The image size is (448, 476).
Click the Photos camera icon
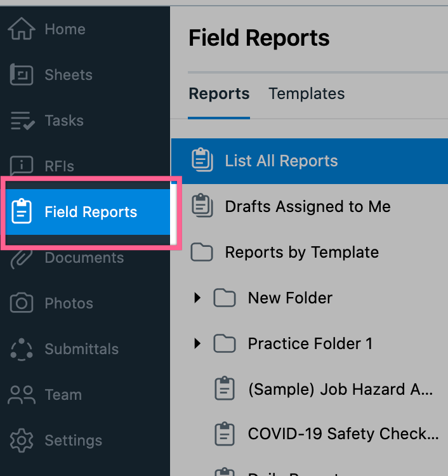click(21, 303)
